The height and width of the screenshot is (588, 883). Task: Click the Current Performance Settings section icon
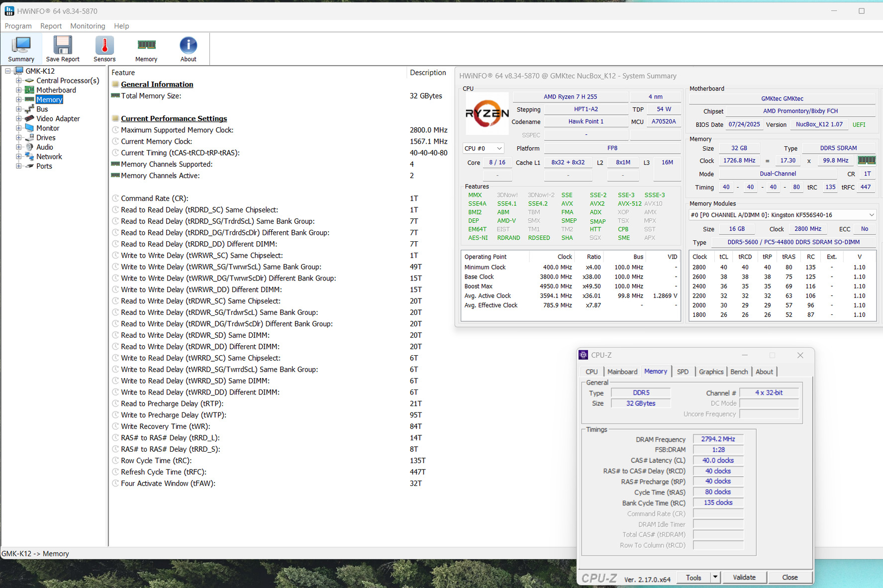pyautogui.click(x=115, y=118)
